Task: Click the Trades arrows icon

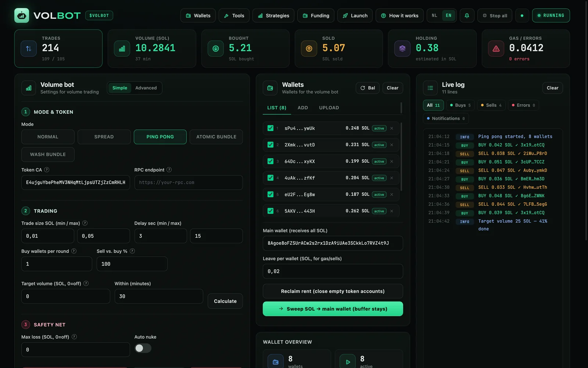Action: click(29, 49)
